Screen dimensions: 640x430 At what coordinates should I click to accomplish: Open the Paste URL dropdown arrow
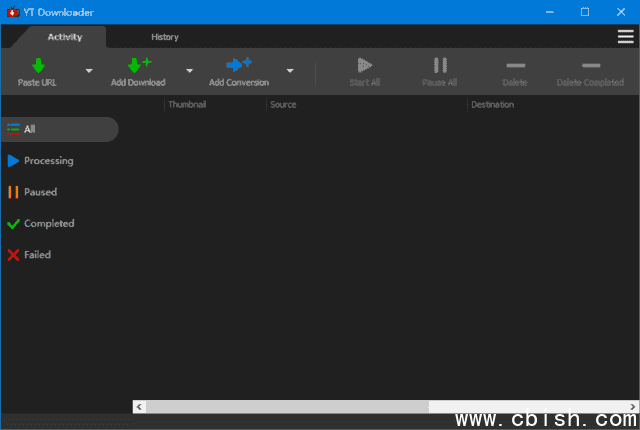[x=89, y=71]
